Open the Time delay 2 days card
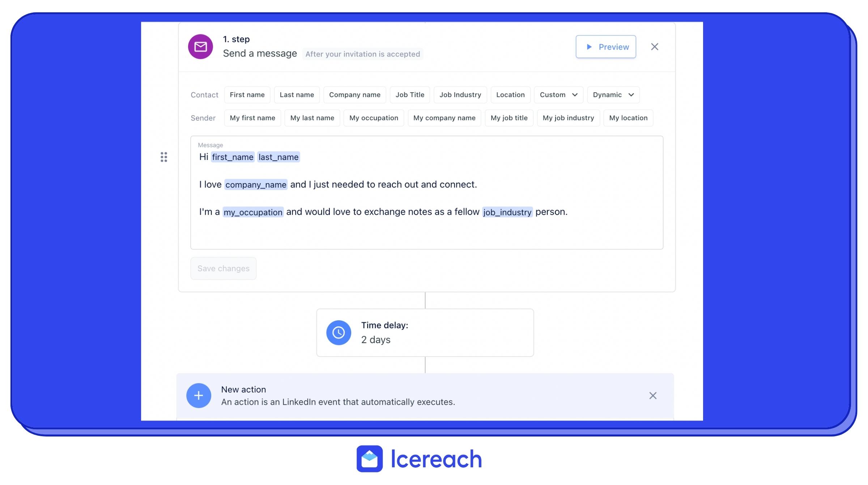 click(425, 333)
